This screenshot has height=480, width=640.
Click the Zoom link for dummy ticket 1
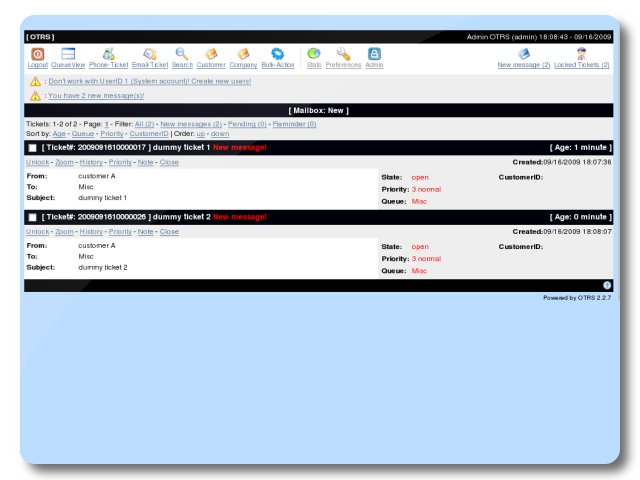(x=64, y=162)
